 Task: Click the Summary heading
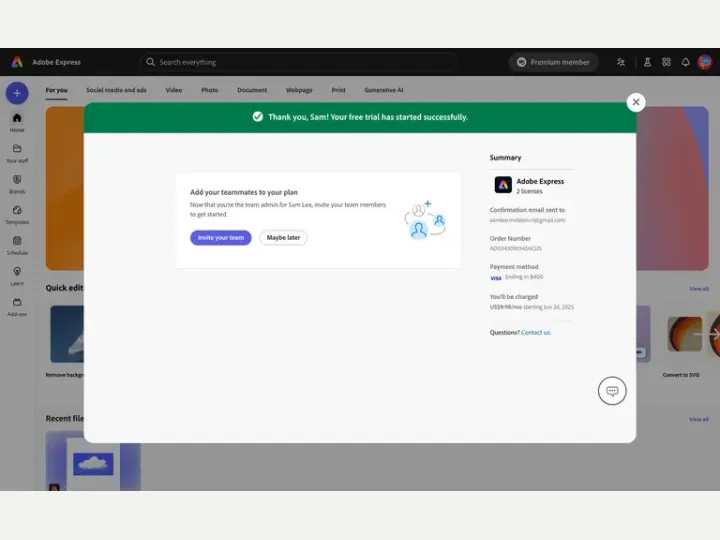505,158
